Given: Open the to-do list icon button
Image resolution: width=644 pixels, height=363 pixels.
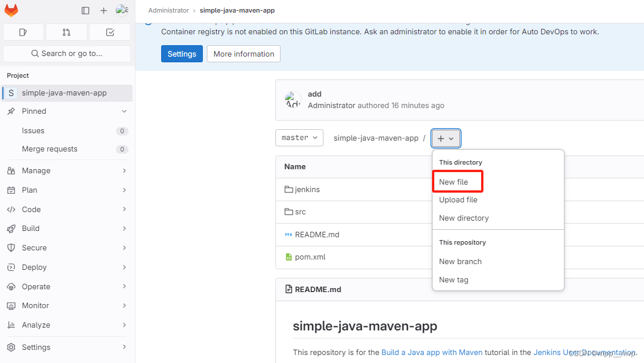Looking at the screenshot, I should [x=110, y=32].
